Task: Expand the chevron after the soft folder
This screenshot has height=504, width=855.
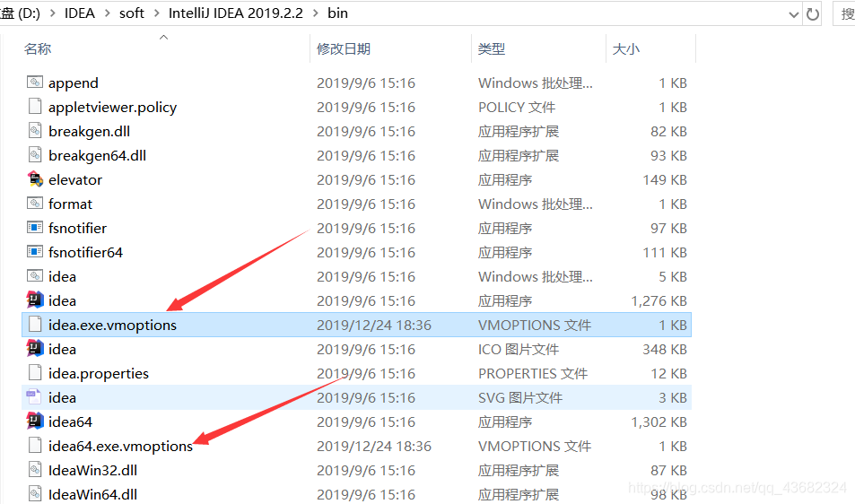Action: [156, 13]
